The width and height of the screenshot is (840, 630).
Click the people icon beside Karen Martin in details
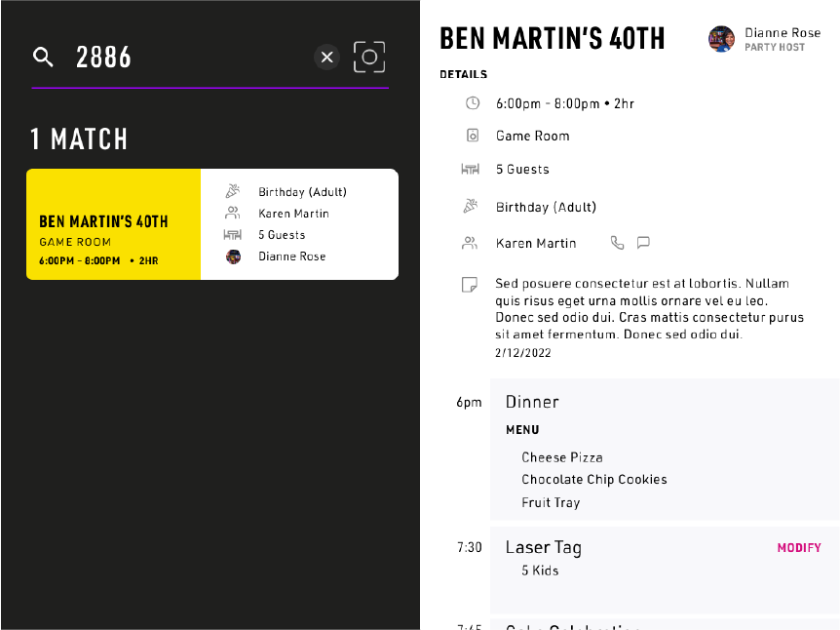(471, 243)
